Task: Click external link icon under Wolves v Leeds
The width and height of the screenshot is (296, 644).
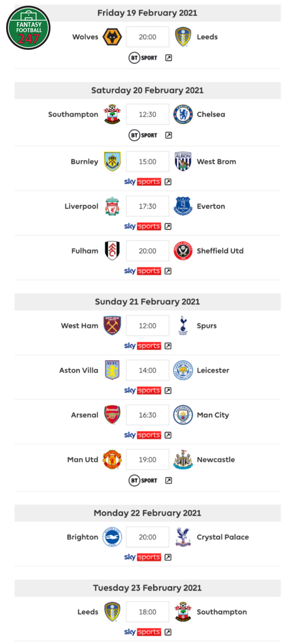Action: (x=168, y=58)
